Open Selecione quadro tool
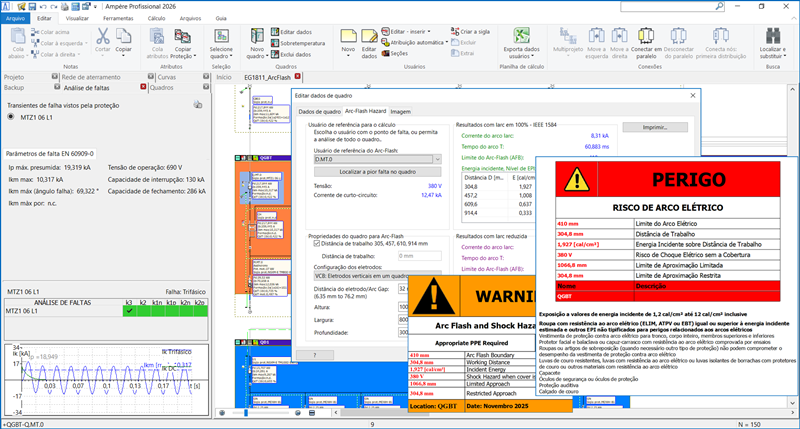 click(220, 38)
